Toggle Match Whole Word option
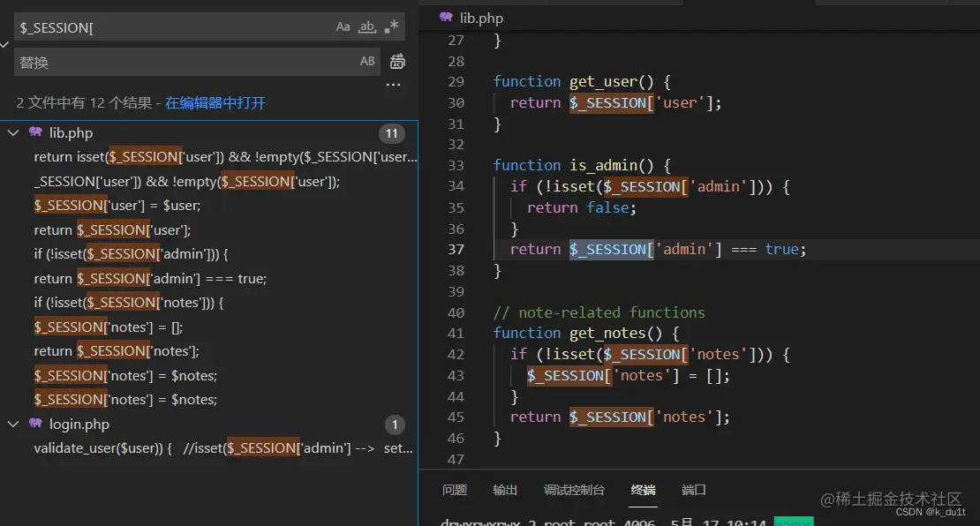 (367, 26)
